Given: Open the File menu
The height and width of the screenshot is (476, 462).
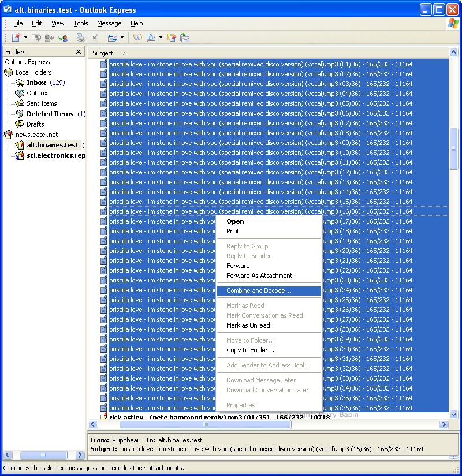Looking at the screenshot, I should 18,23.
